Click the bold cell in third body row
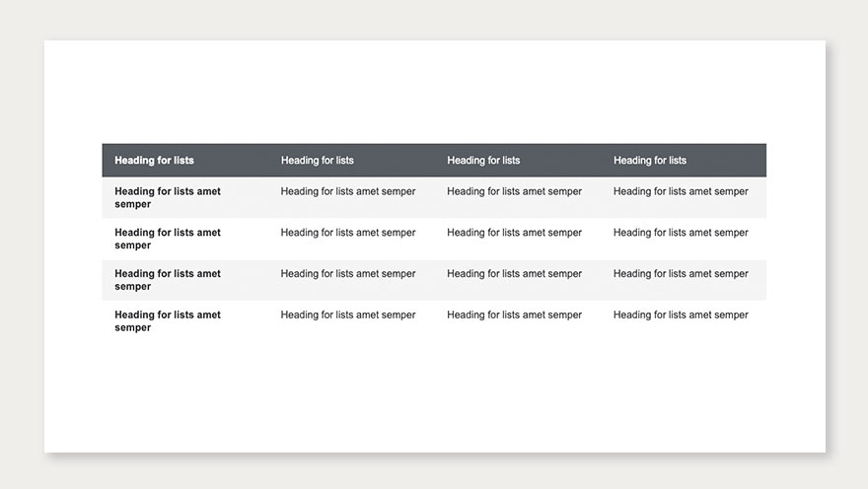This screenshot has width=868, height=489. tap(168, 280)
